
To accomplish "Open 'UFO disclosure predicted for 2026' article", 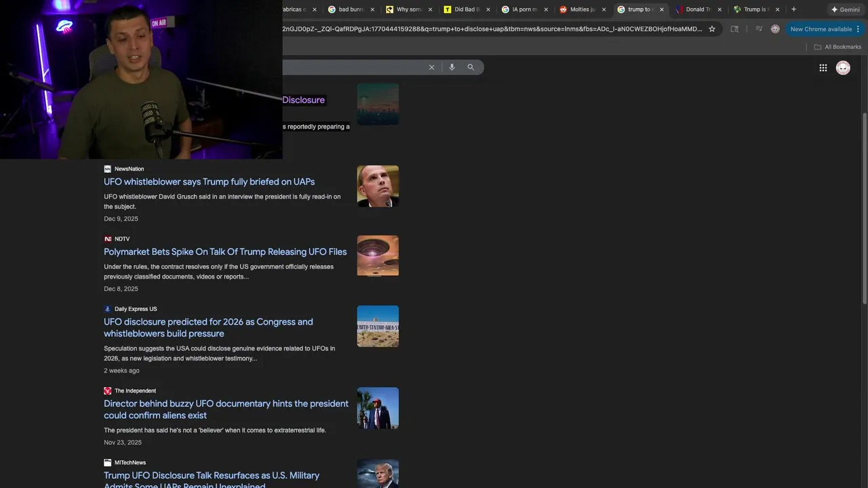I will coord(208,327).
